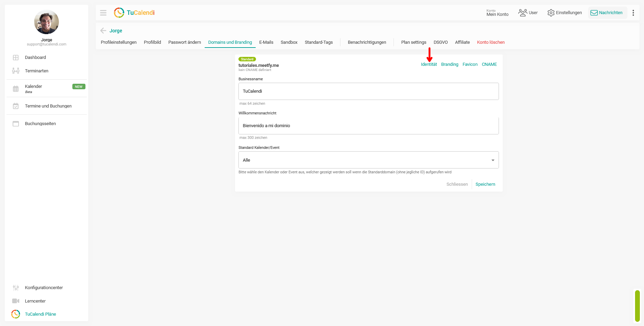This screenshot has width=644, height=326.
Task: Click the Businessname input field
Action: click(x=368, y=91)
